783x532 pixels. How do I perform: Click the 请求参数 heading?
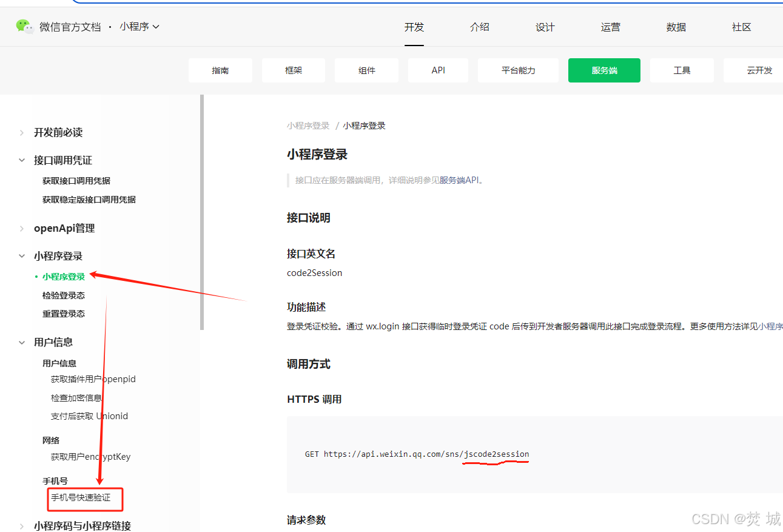point(306,520)
